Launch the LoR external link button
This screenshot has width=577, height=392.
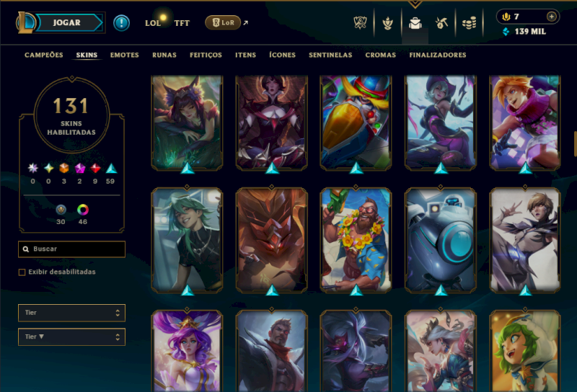coord(223,23)
